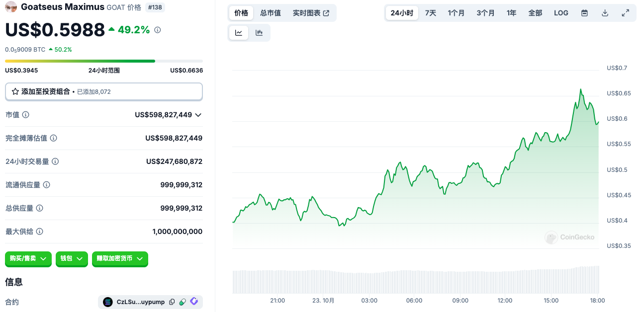Click the 24小时范围 price range bar
Image resolution: width=644 pixels, height=312 pixels.
[x=104, y=61]
